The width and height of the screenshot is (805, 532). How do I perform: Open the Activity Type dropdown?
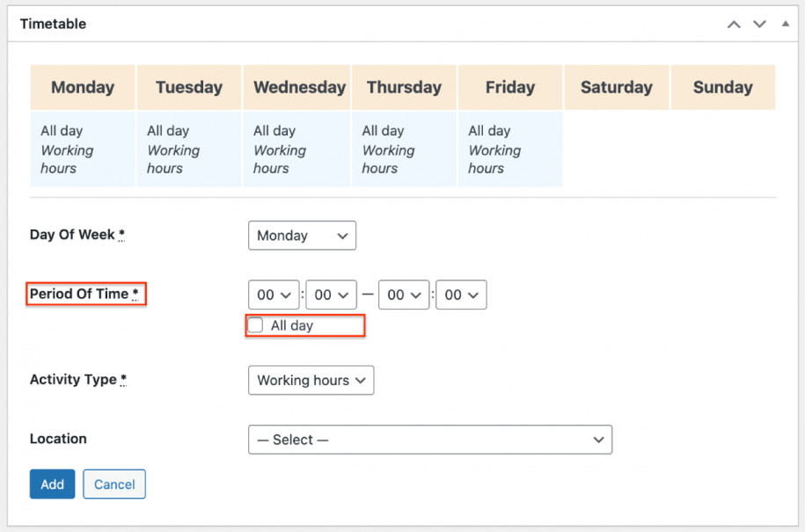pyautogui.click(x=311, y=380)
